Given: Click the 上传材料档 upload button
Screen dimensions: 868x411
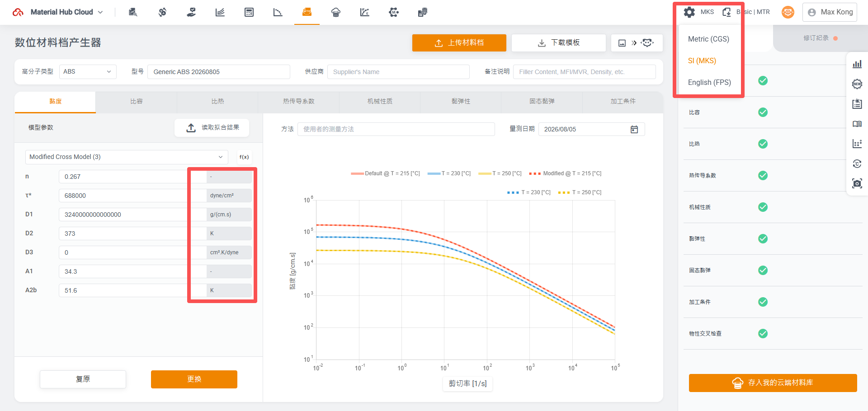Looking at the screenshot, I should (459, 43).
